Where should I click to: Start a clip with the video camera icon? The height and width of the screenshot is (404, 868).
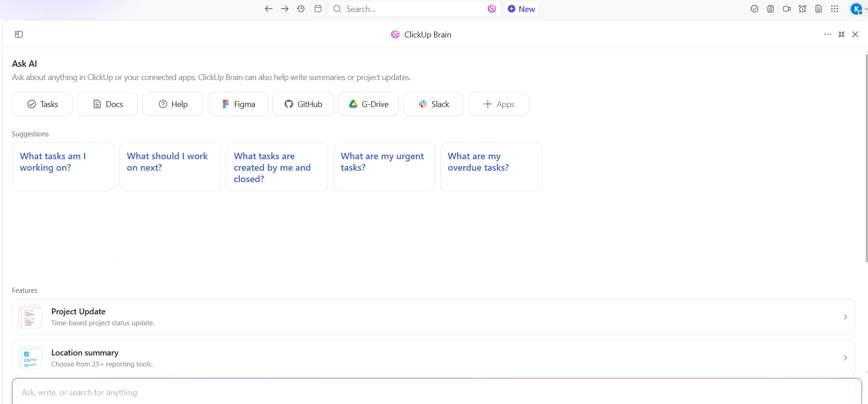click(787, 9)
